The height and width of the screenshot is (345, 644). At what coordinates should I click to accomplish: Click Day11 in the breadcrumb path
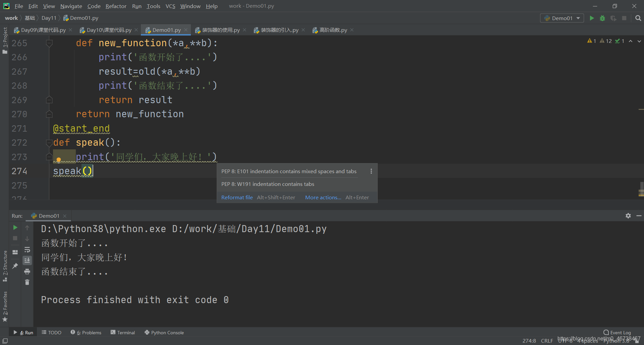[x=49, y=18]
